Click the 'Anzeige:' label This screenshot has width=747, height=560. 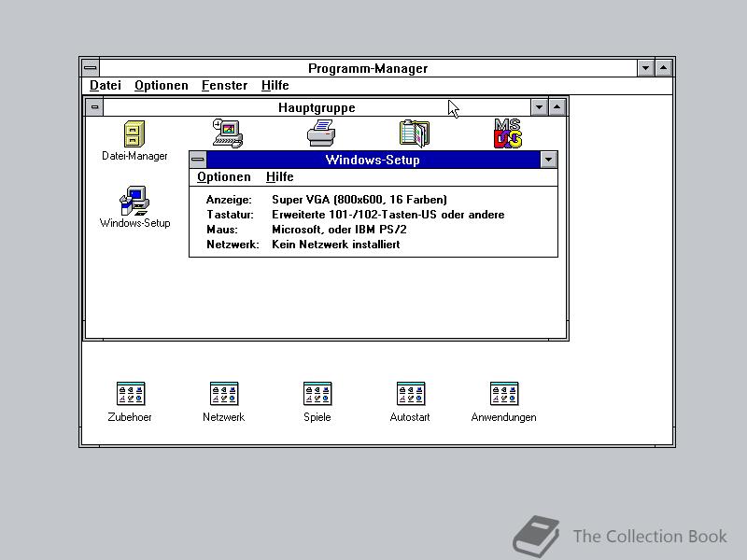point(229,200)
